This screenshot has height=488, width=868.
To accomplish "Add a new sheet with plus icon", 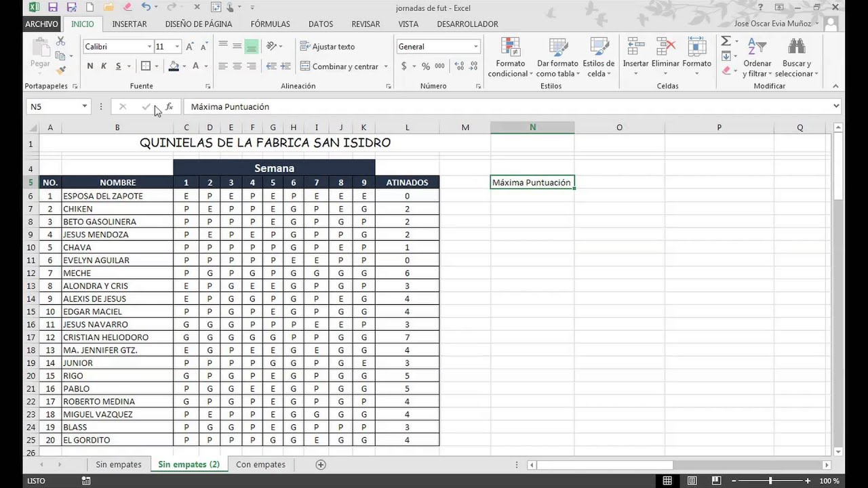I will [x=321, y=464].
